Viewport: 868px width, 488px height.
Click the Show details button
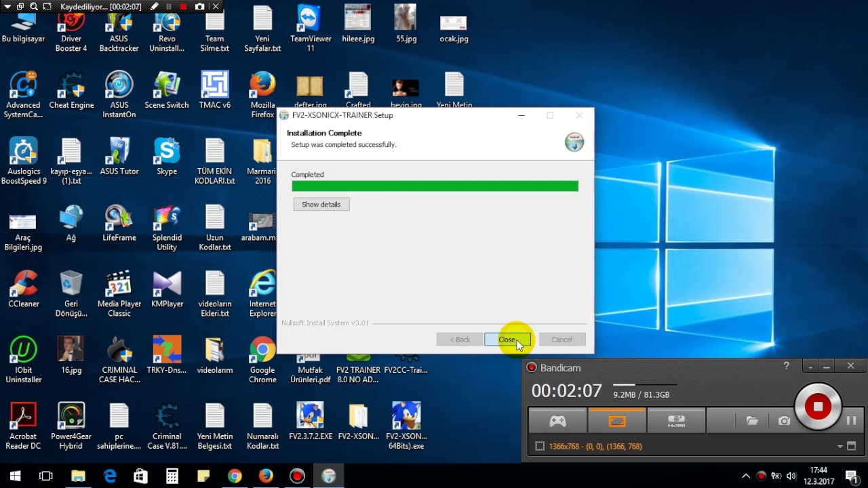pos(321,204)
